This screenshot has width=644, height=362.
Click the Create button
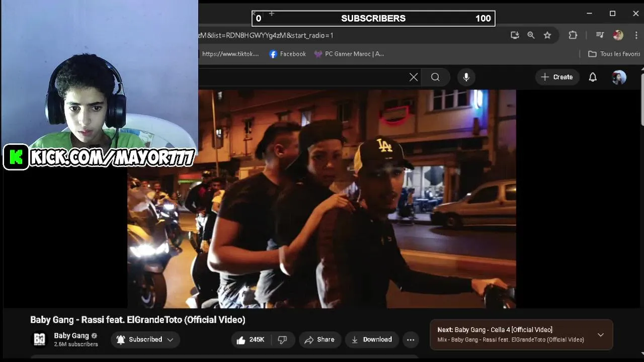coord(557,77)
